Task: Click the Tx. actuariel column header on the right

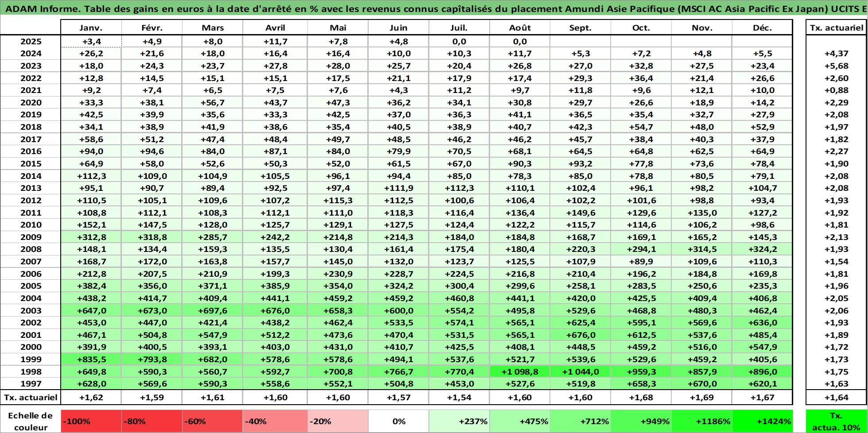Action: (x=837, y=27)
